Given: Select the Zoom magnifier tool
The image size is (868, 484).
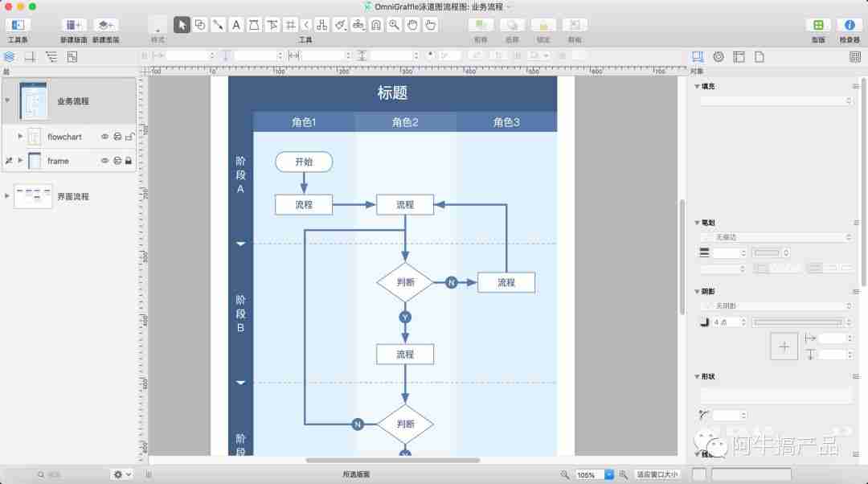Looking at the screenshot, I should pyautogui.click(x=393, y=24).
